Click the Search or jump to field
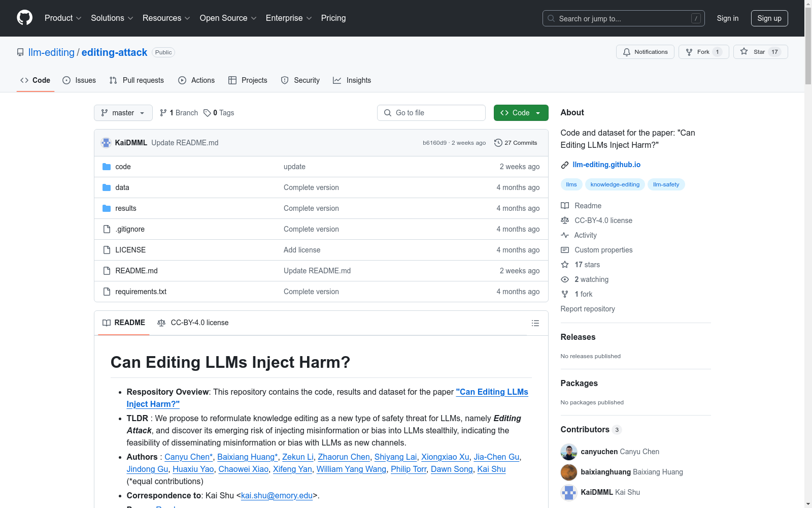The image size is (812, 508). pyautogui.click(x=624, y=18)
